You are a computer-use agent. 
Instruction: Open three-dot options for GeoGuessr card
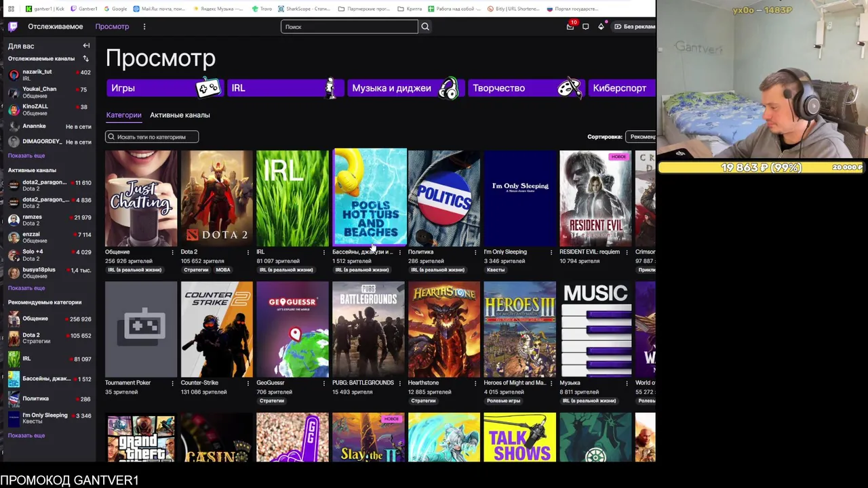tap(323, 383)
